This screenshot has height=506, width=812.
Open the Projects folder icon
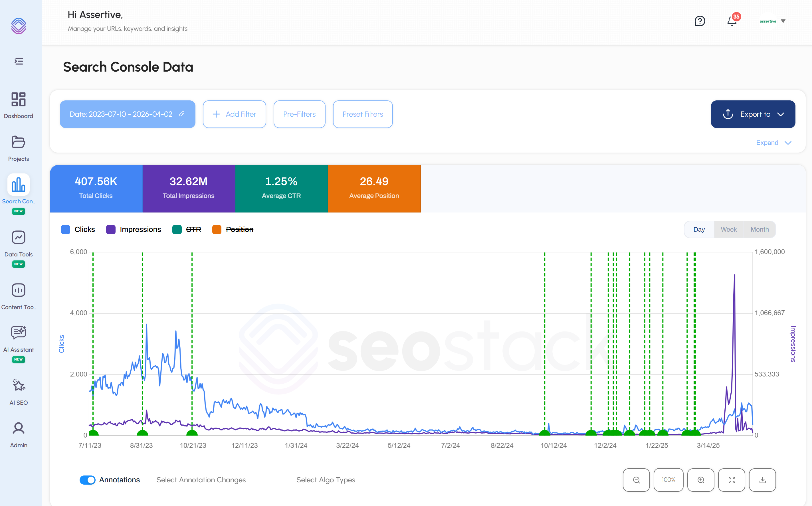(x=19, y=142)
